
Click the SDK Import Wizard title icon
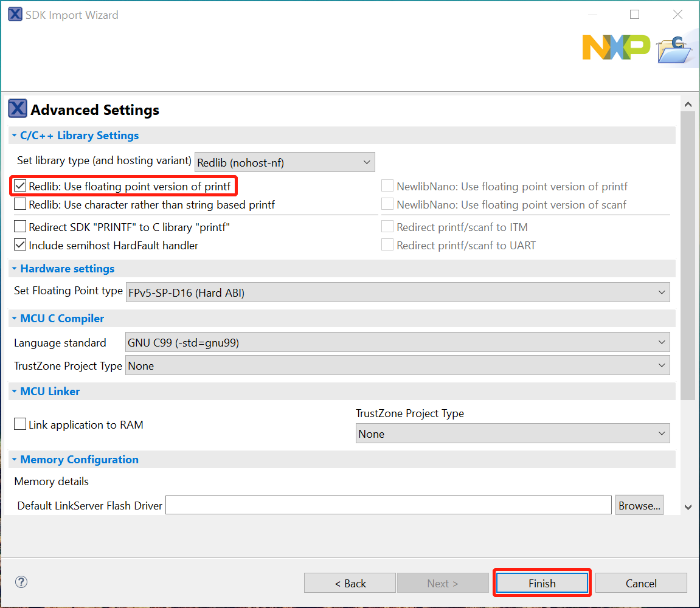click(x=15, y=15)
